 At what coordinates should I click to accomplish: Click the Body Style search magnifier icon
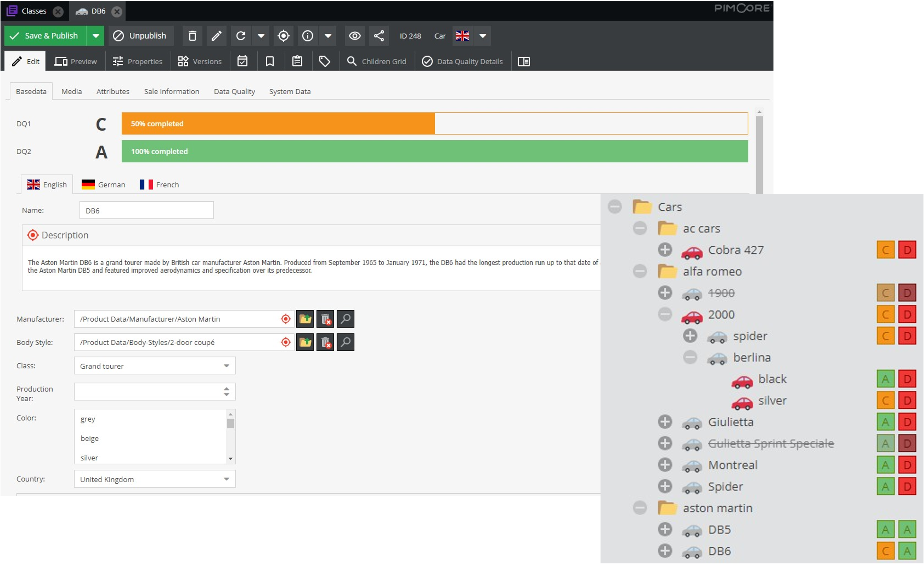(x=346, y=342)
